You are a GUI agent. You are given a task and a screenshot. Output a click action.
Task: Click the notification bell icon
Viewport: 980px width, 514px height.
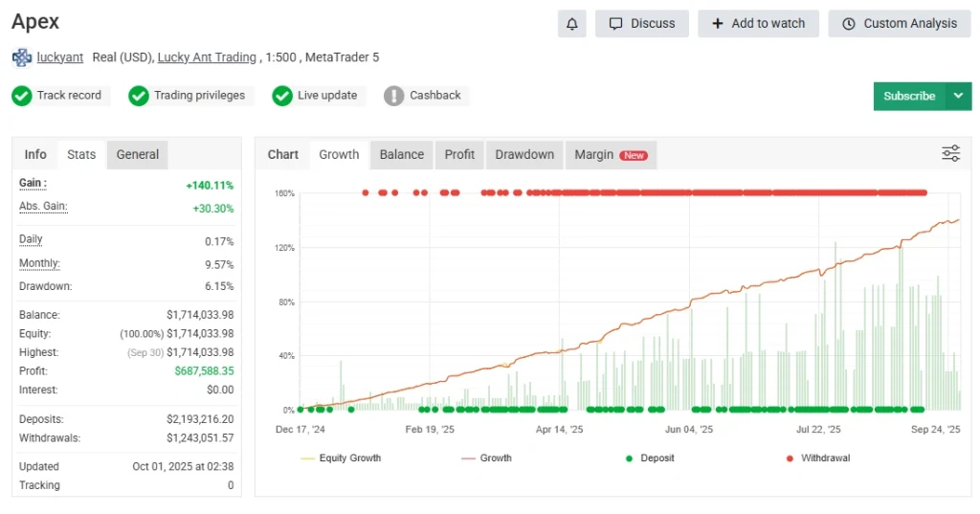[572, 24]
